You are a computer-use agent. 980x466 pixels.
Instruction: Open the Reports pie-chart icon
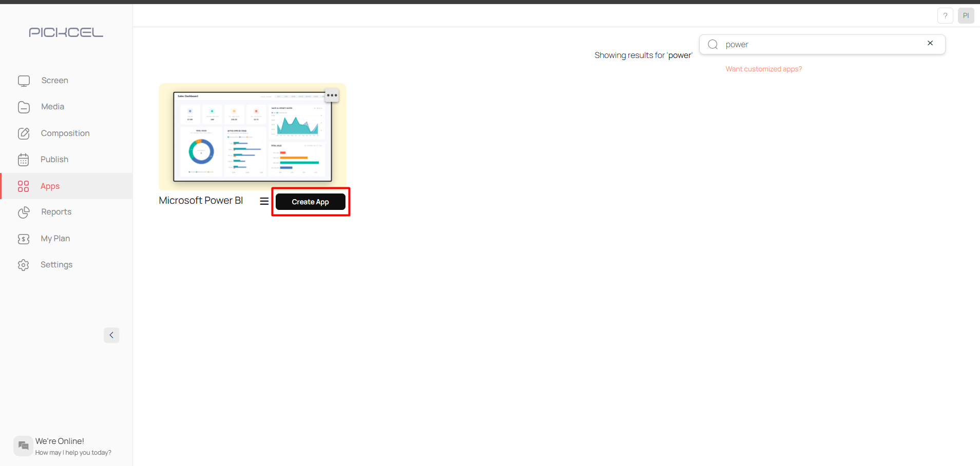click(24, 212)
